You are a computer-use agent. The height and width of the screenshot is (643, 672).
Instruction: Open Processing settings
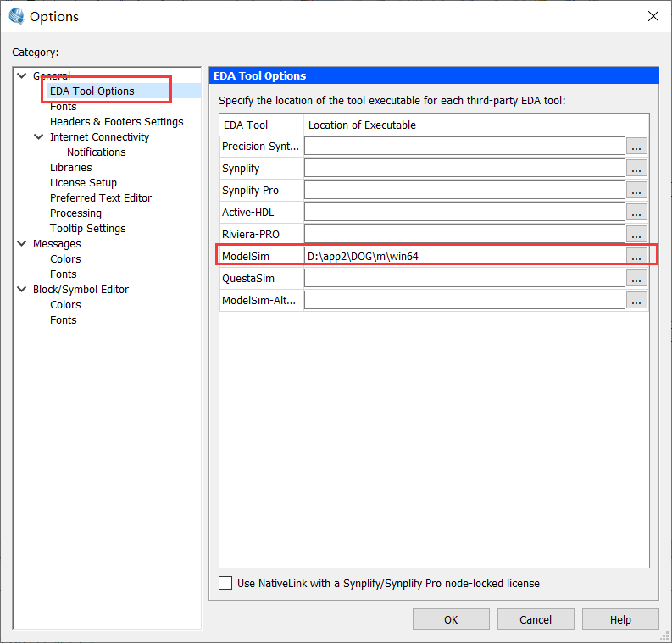pyautogui.click(x=76, y=213)
